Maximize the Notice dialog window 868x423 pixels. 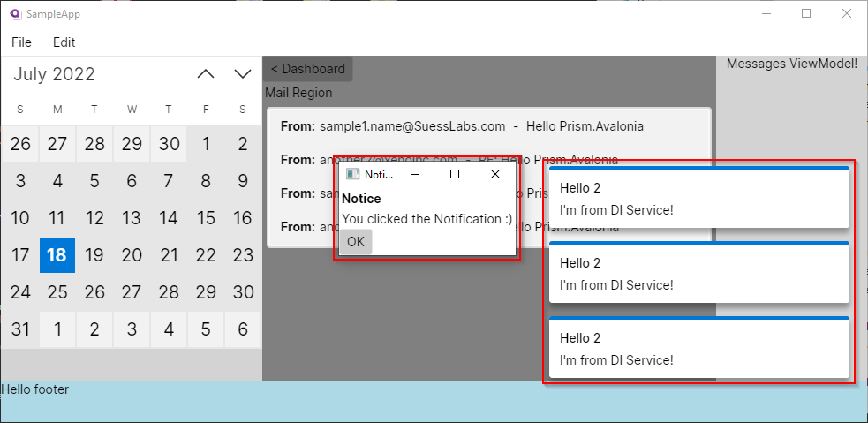[455, 174]
